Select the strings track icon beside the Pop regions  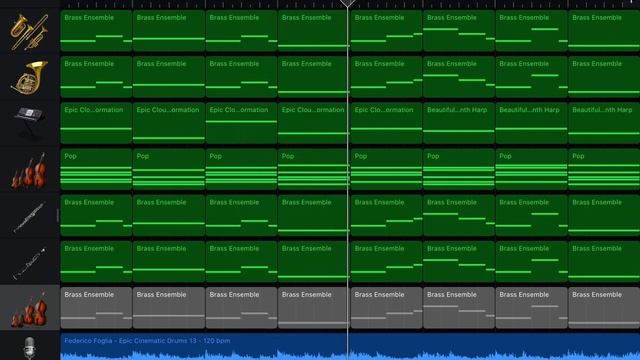29,171
